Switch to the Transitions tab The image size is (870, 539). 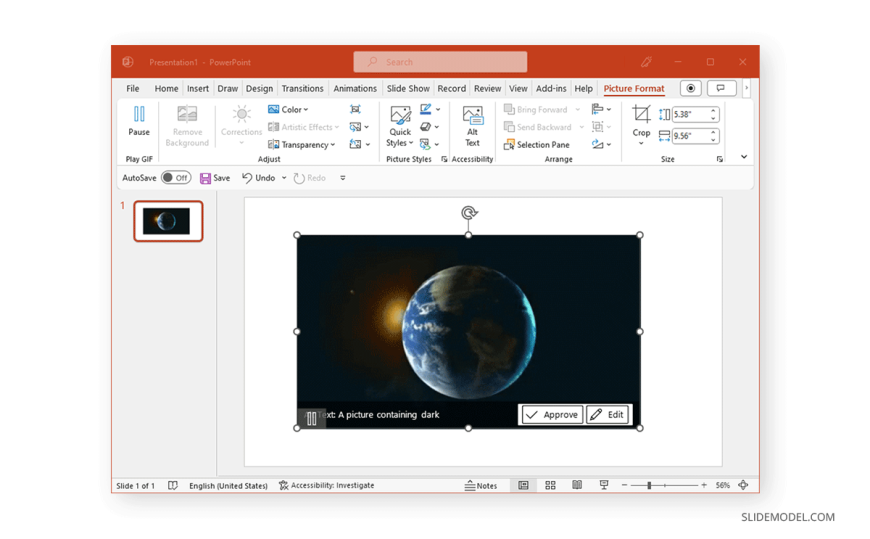[302, 88]
